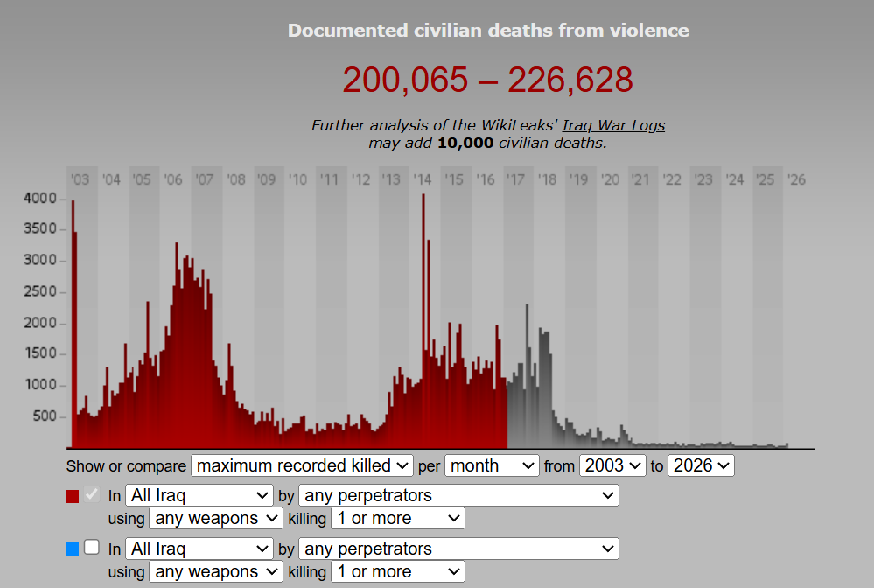874x588 pixels.
Task: Open the start year dropdown showing 2003
Action: [x=612, y=466]
